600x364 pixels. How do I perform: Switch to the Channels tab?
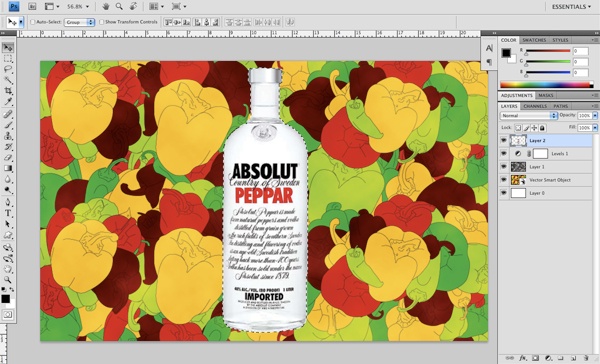[x=535, y=106]
